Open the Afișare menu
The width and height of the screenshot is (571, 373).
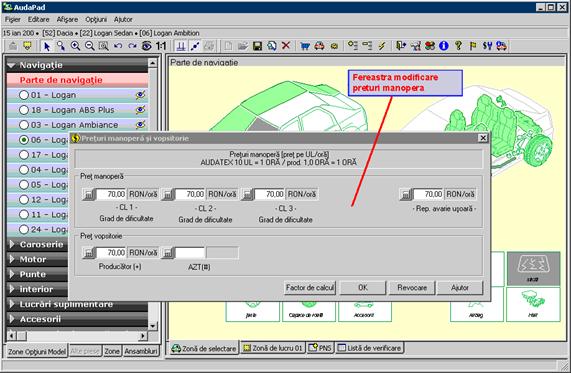(x=67, y=19)
